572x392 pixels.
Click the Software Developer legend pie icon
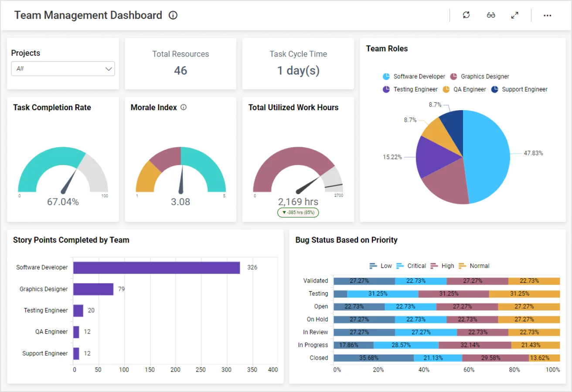[386, 77]
